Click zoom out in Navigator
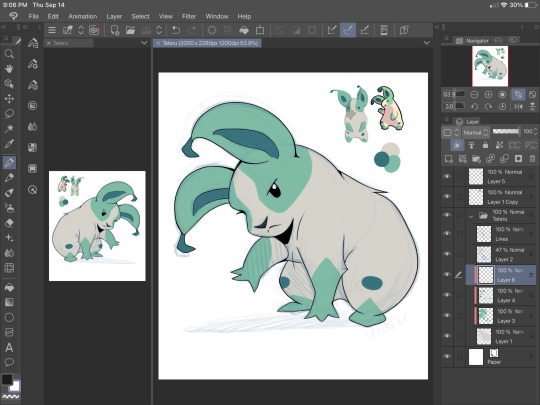Image resolution: width=540 pixels, height=405 pixels. pos(474,94)
